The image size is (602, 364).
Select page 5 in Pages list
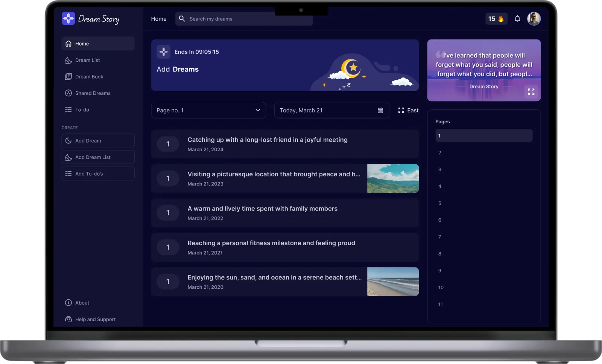pyautogui.click(x=440, y=203)
